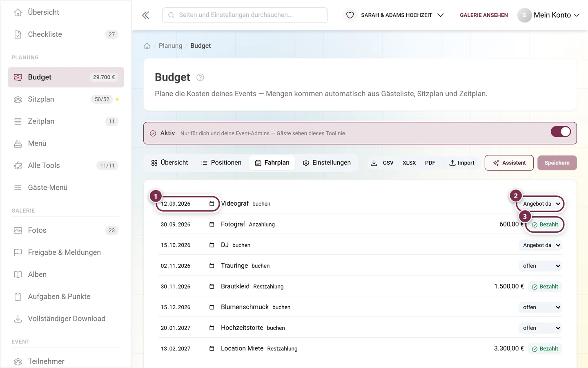Screen dimensions: 588x368
Task: Click the Hochzeitstorte buchen entry
Action: coord(253,328)
